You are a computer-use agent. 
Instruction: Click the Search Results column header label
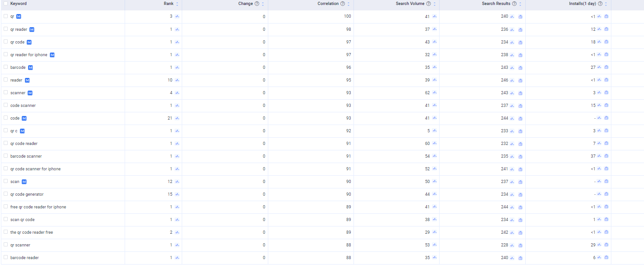(496, 4)
